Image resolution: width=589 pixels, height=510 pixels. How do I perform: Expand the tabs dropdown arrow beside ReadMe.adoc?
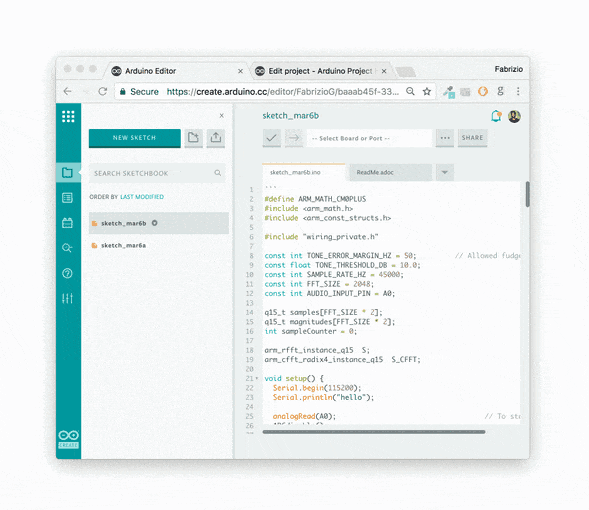click(445, 172)
